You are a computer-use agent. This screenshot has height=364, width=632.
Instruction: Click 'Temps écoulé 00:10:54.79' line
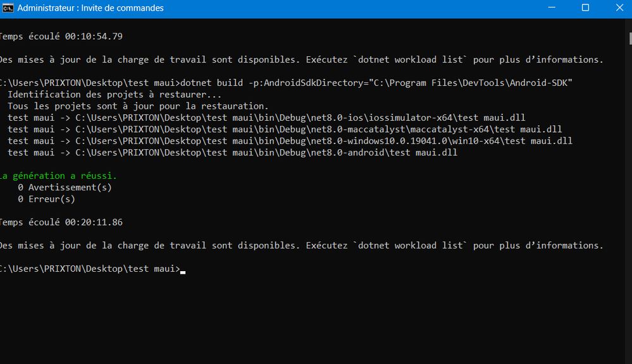click(x=61, y=37)
